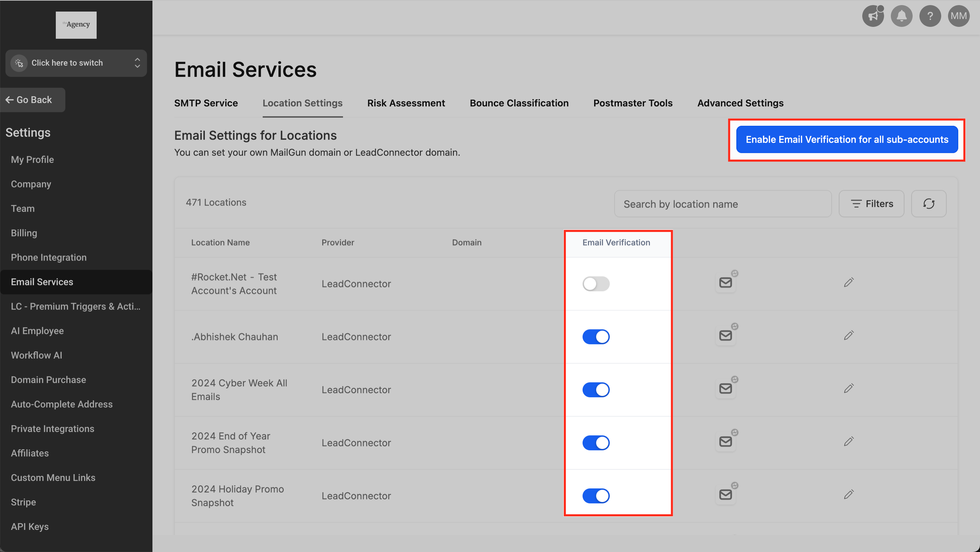
Task: Open the Postmaster Tools tab
Action: [x=633, y=103]
